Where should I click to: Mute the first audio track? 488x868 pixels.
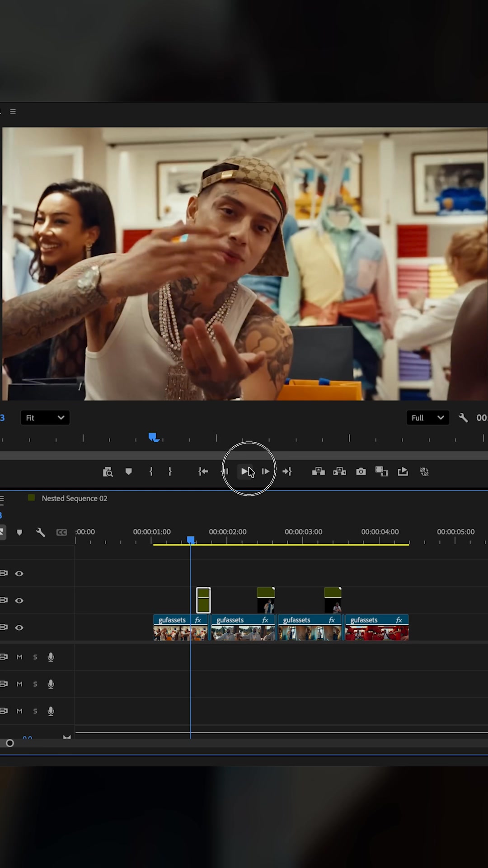[x=19, y=657]
